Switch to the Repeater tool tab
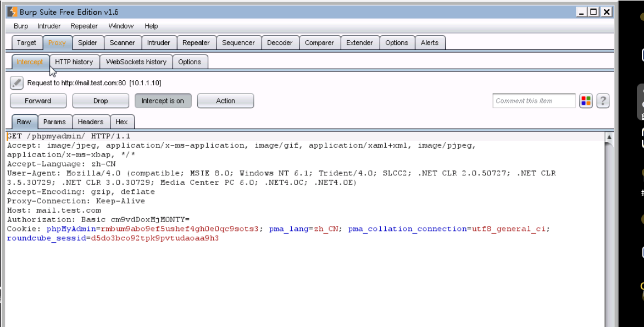 tap(196, 43)
